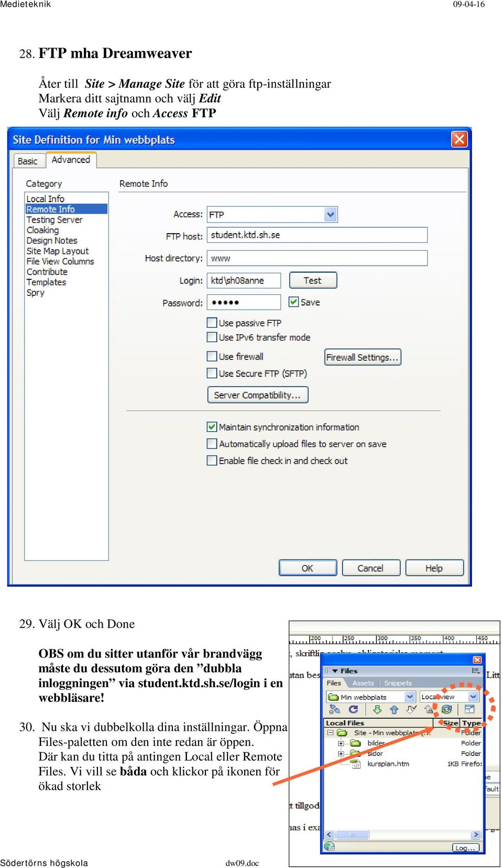Select File View Columns category
Image resolution: width=503 pixels, height=868 pixels.
click(x=60, y=261)
